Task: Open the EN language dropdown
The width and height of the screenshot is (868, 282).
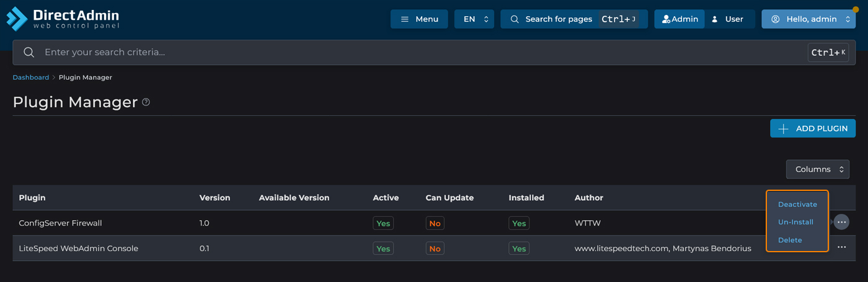Action: coord(474,19)
